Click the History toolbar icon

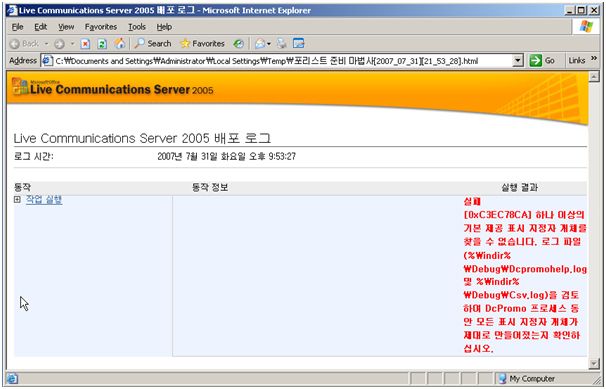pos(238,44)
